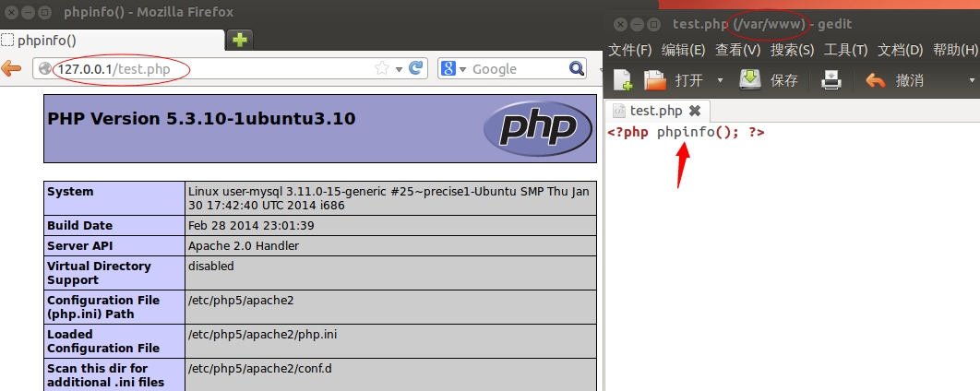
Task: Open gedit 帮助(H) menu
Action: (955, 50)
